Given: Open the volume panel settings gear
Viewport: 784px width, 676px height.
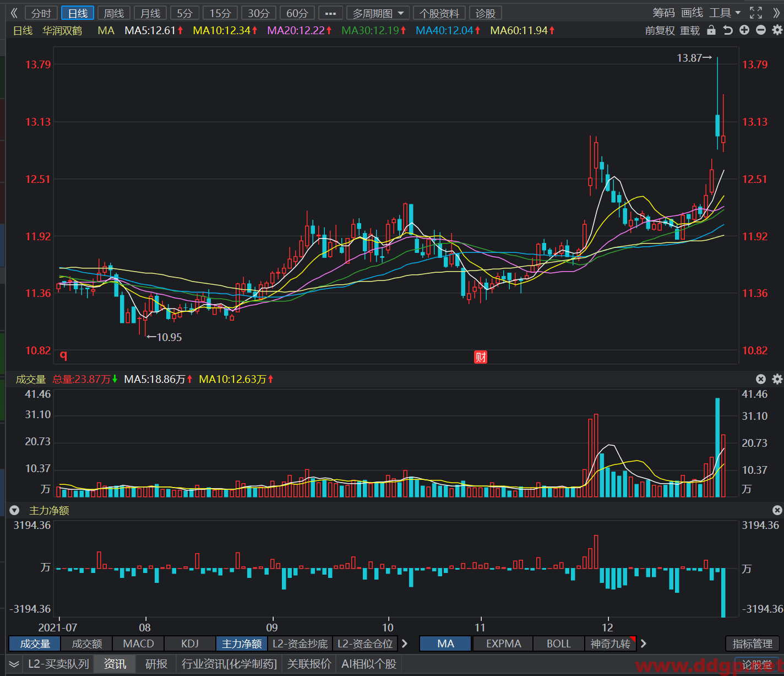Looking at the screenshot, I should coord(777,379).
